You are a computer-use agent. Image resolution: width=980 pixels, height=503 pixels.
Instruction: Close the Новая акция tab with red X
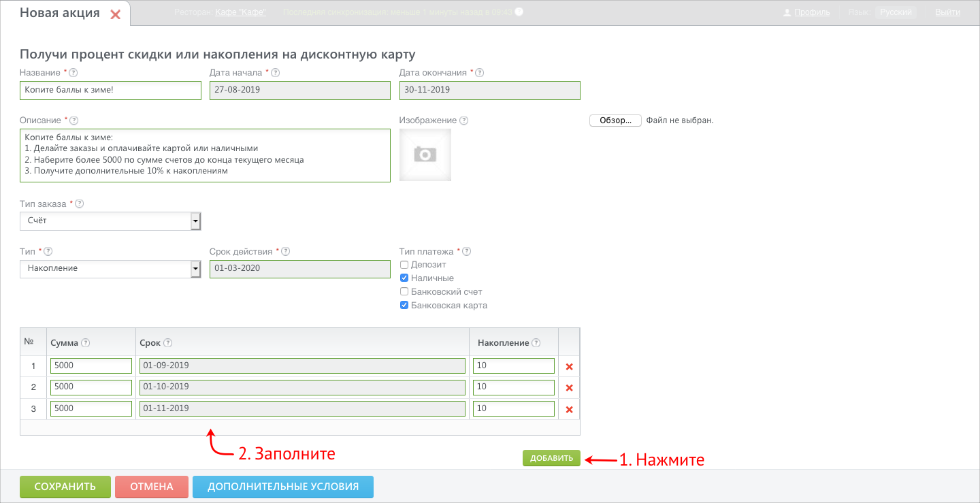(x=115, y=14)
